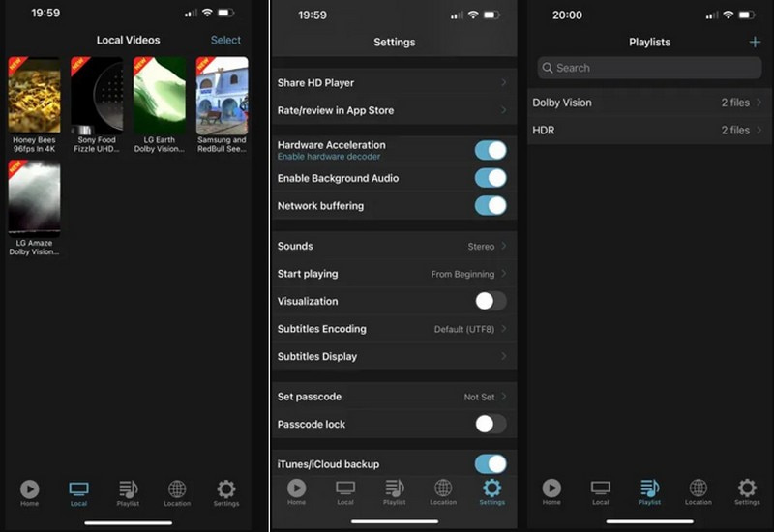Open Share HD Player chevron
Image resolution: width=774 pixels, height=532 pixels.
pyautogui.click(x=503, y=82)
